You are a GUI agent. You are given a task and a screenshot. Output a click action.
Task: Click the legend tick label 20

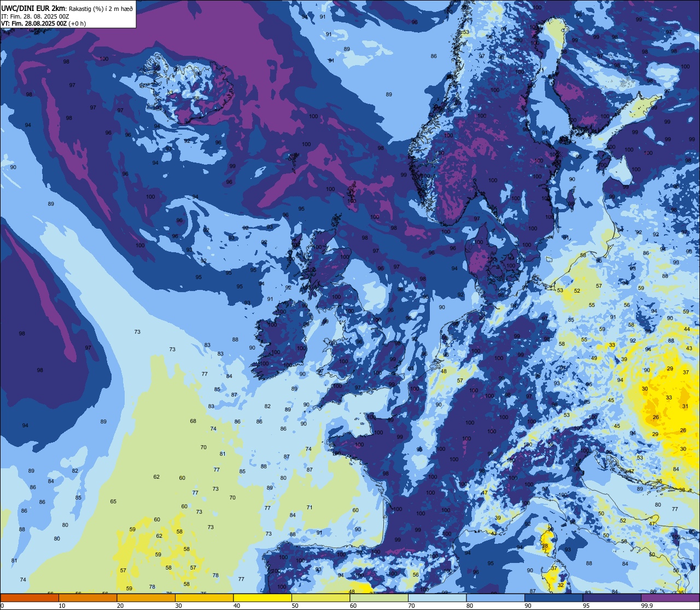click(120, 606)
